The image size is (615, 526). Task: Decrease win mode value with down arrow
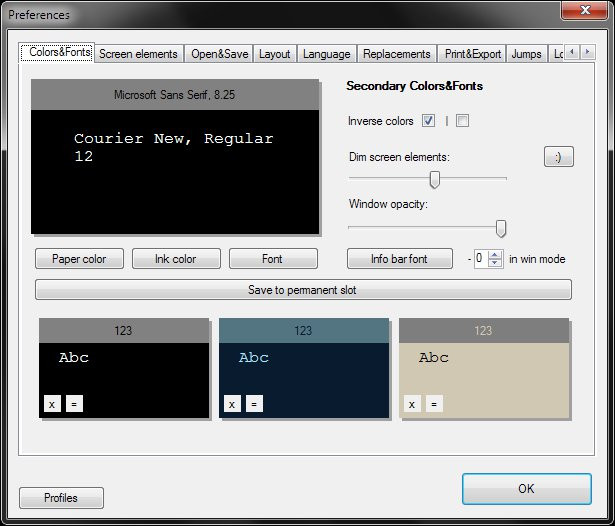click(495, 263)
